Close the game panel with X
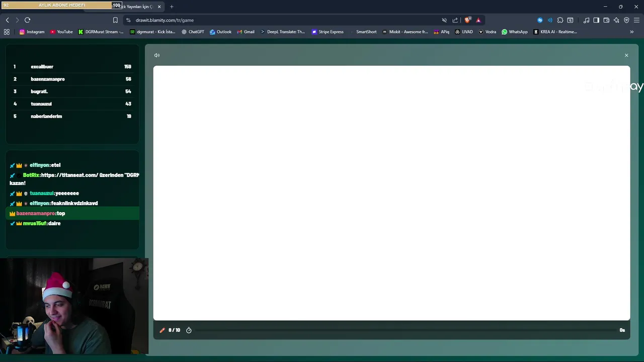This screenshot has height=362, width=644. pyautogui.click(x=626, y=55)
